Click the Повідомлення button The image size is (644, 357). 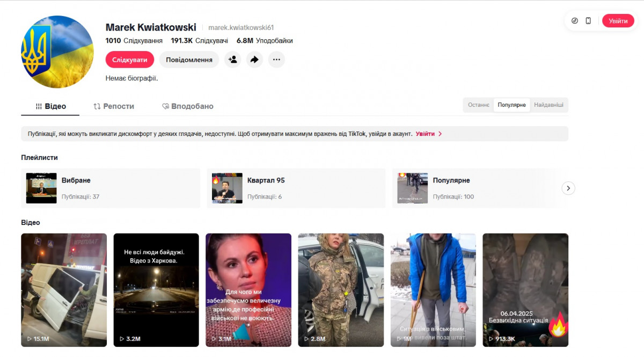pos(189,60)
